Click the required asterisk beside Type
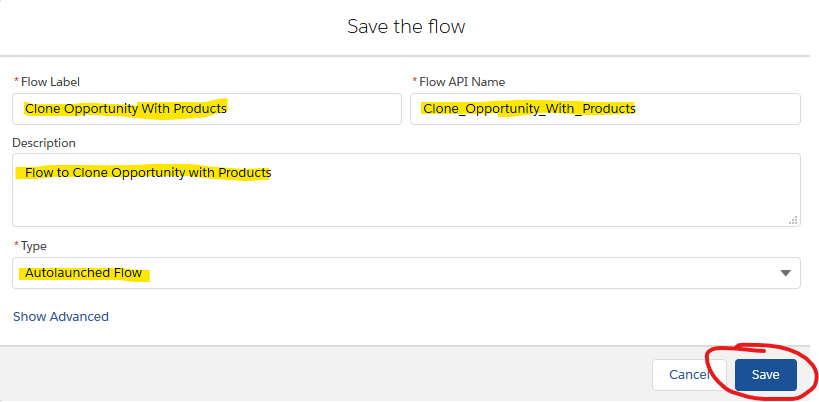 point(16,244)
